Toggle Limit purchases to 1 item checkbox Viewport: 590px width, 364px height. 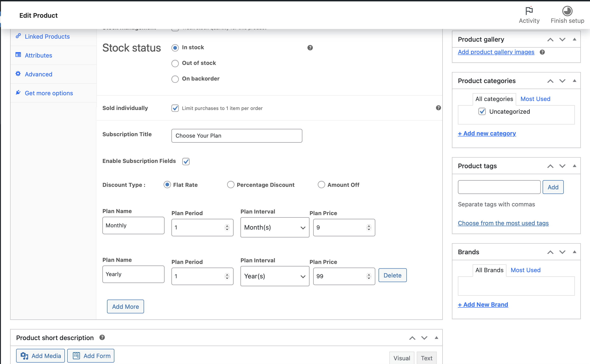(175, 108)
